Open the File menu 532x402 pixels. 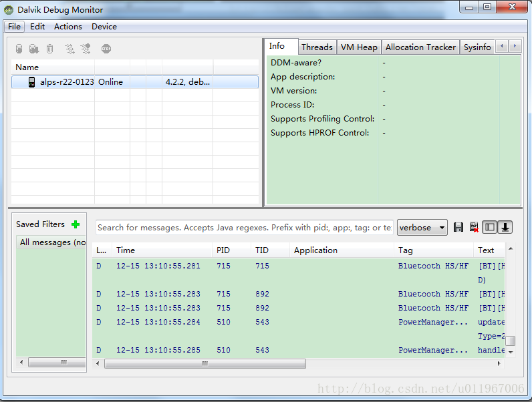click(14, 27)
